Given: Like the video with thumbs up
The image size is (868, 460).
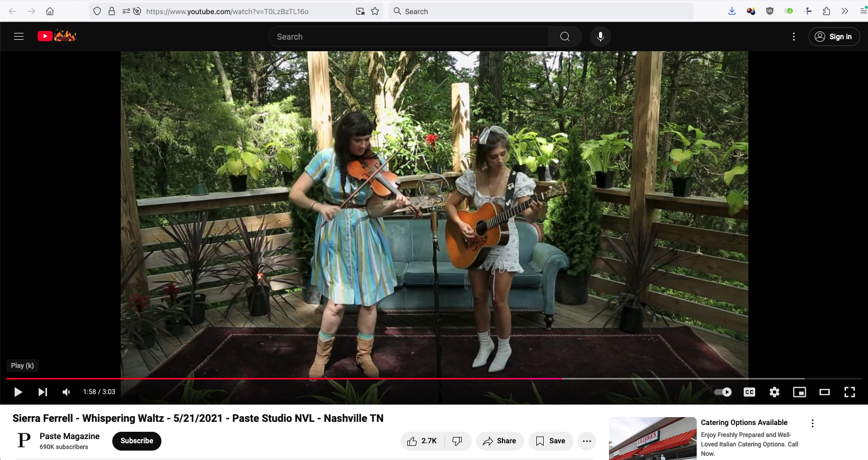Looking at the screenshot, I should pos(423,441).
